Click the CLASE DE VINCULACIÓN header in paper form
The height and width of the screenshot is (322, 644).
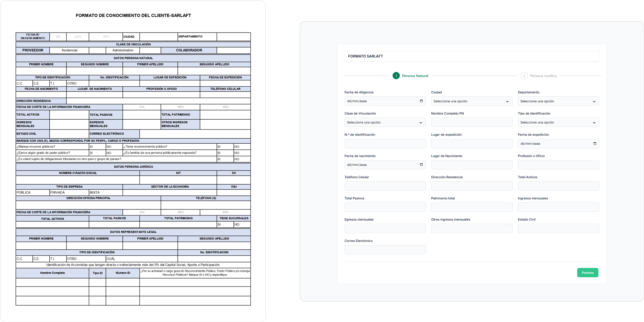(x=133, y=44)
